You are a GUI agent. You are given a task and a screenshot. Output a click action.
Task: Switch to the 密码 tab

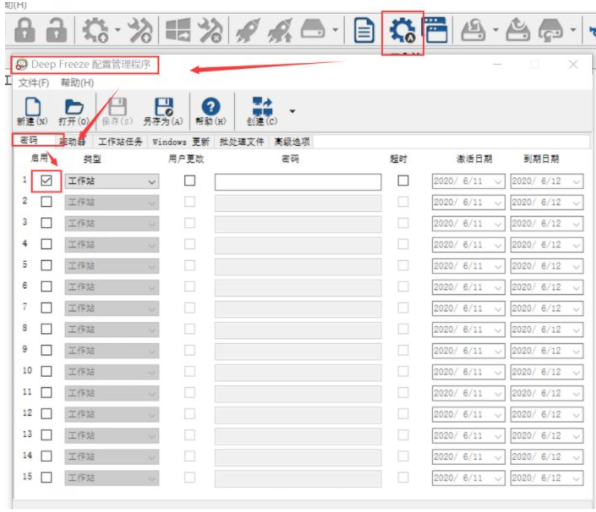tap(29, 140)
